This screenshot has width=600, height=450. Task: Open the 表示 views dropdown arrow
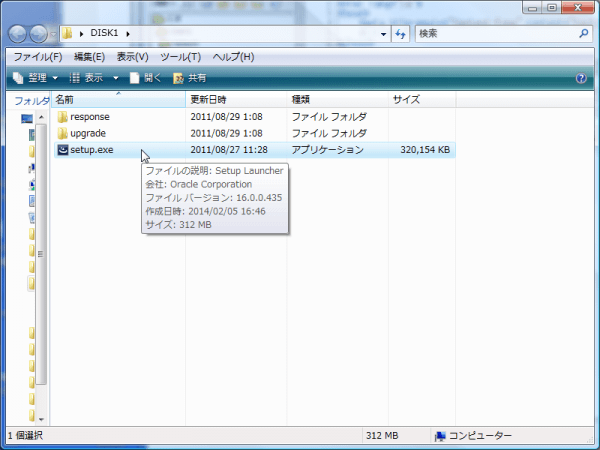(116, 78)
